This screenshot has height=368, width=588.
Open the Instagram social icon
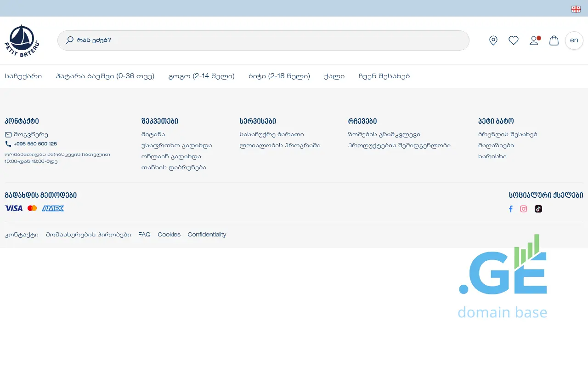(x=523, y=209)
